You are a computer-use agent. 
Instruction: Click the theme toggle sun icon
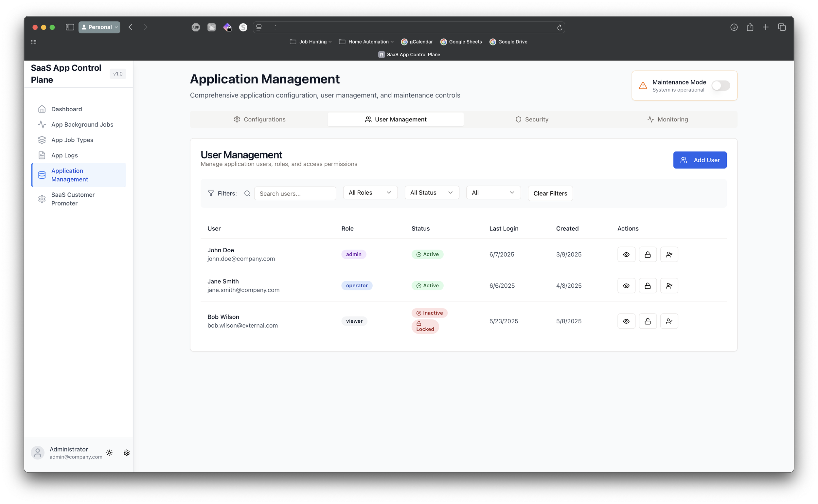coord(109,452)
